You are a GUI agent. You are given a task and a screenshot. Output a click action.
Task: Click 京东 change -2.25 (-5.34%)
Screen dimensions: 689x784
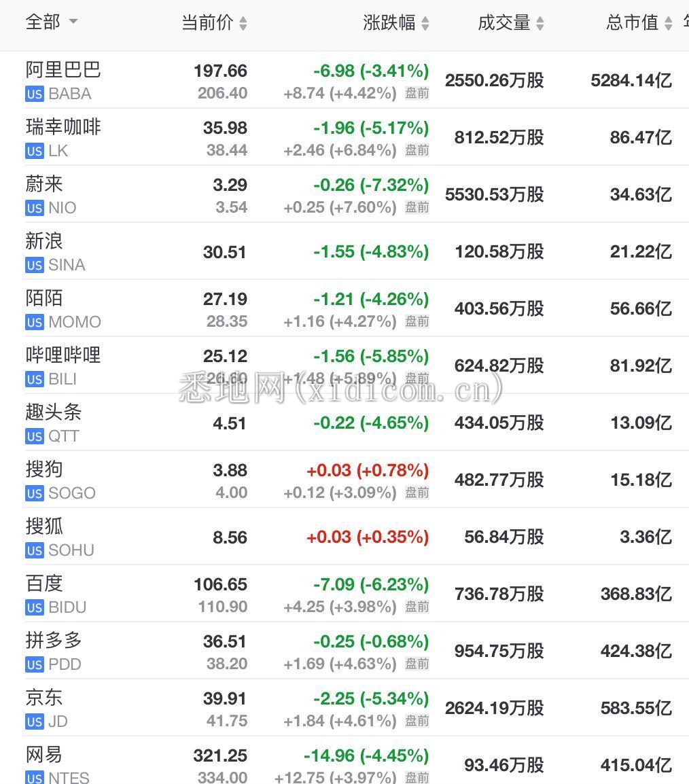pyautogui.click(x=372, y=698)
